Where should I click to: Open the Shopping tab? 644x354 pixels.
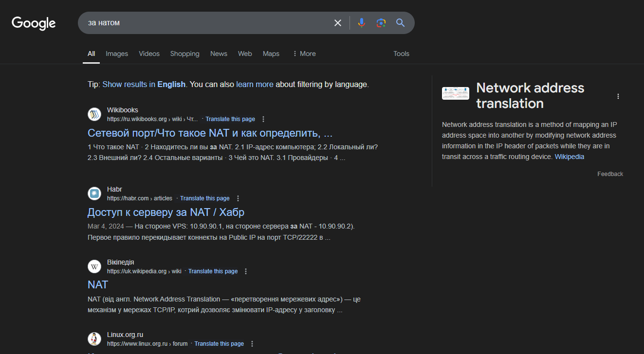pyautogui.click(x=184, y=53)
